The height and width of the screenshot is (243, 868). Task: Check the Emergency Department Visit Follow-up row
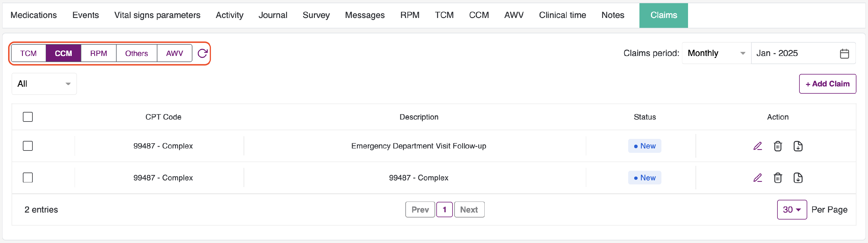pos(27,146)
